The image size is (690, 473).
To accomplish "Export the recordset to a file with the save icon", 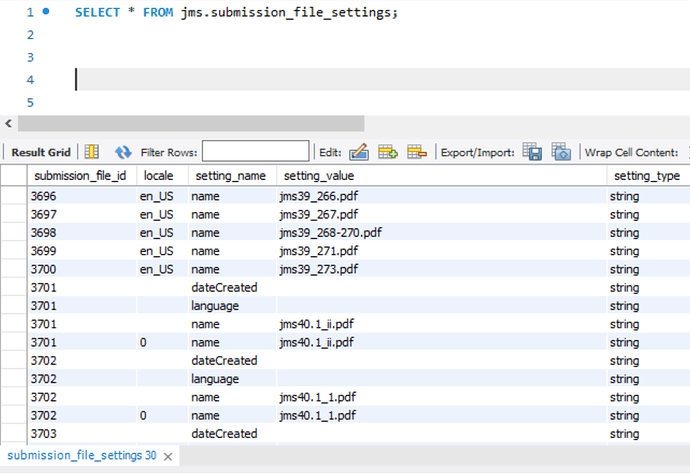I will pyautogui.click(x=532, y=152).
